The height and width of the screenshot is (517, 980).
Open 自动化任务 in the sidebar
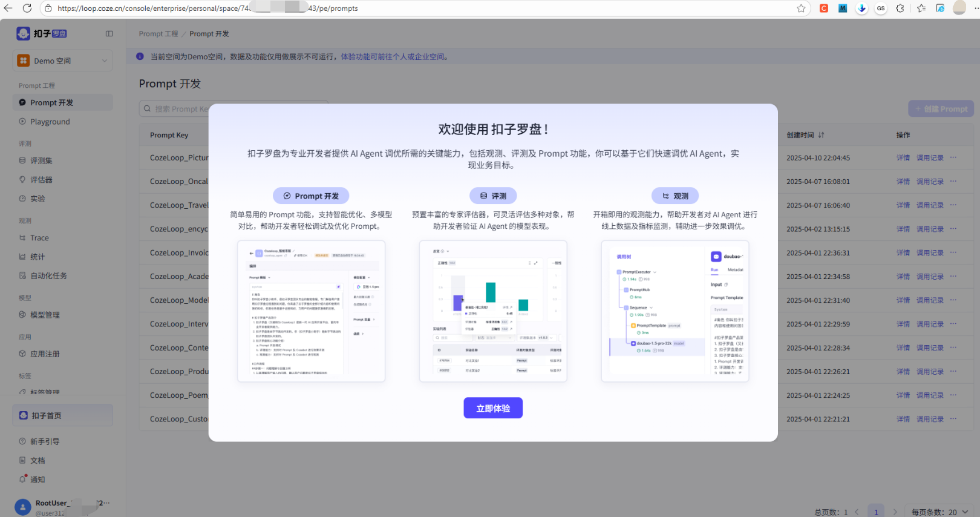(x=63, y=275)
